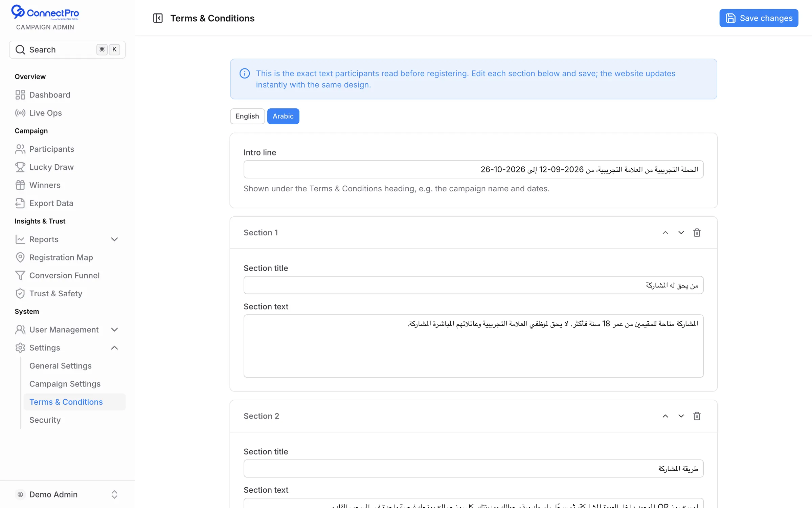Switch to the English tab
812x508 pixels.
(x=247, y=116)
